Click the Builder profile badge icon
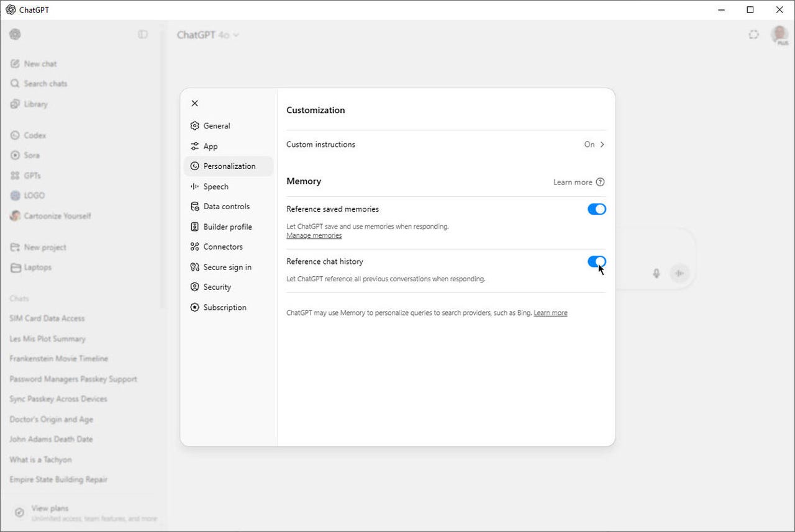The height and width of the screenshot is (532, 795). pos(195,227)
